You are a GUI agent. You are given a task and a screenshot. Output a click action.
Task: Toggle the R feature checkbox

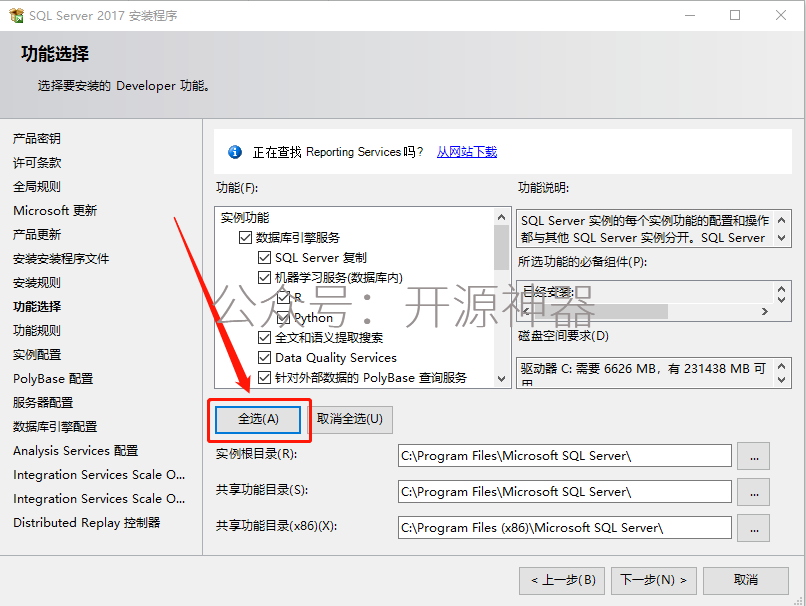click(283, 298)
